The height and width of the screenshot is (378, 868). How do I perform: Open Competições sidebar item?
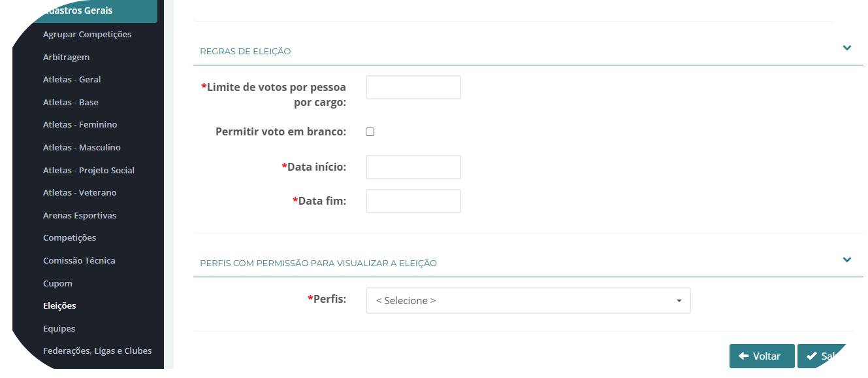pyautogui.click(x=69, y=238)
